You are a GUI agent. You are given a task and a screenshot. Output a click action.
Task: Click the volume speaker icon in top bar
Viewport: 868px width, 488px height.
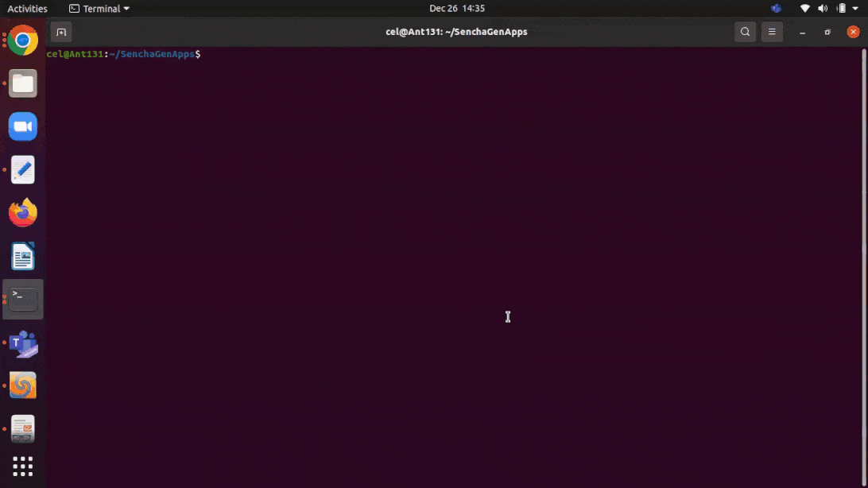click(x=823, y=9)
